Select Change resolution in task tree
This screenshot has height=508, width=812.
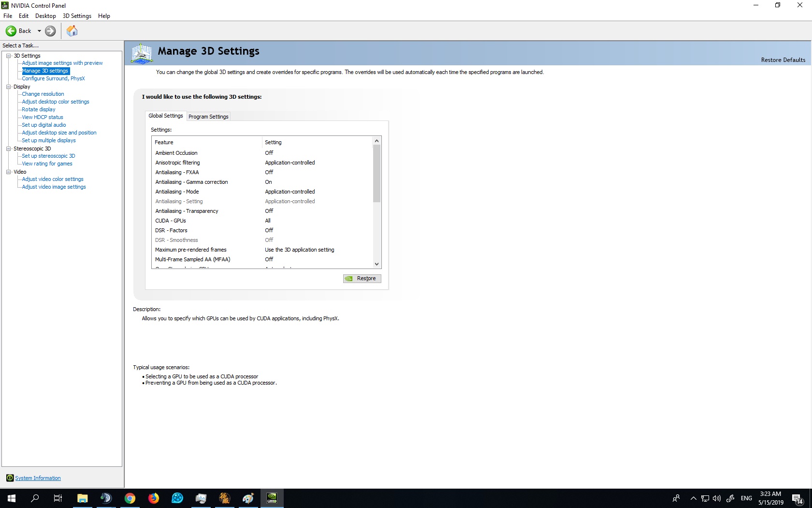[x=43, y=94]
